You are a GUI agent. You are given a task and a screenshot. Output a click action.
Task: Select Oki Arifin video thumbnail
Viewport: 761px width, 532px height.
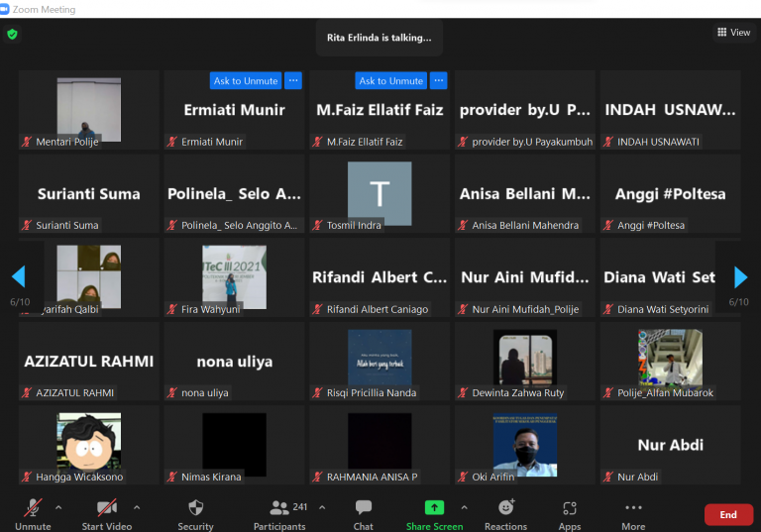point(525,444)
